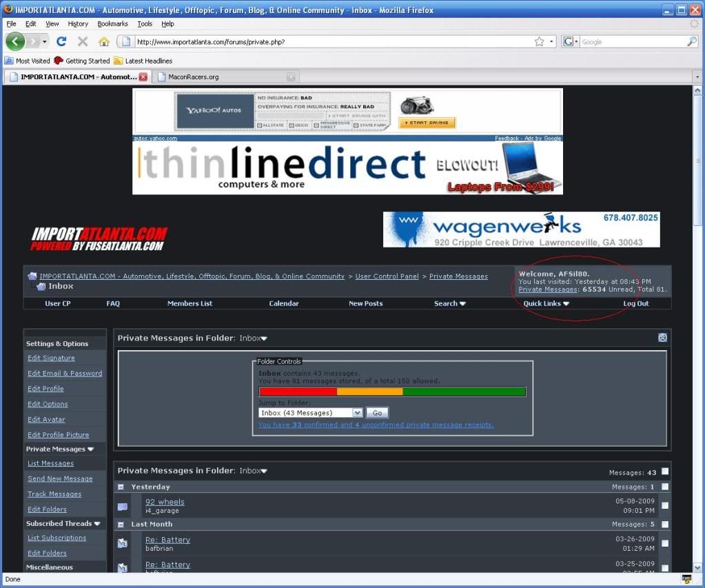Image resolution: width=705 pixels, height=588 pixels.
Task: Collapse the Last Month message group
Action: (121, 525)
